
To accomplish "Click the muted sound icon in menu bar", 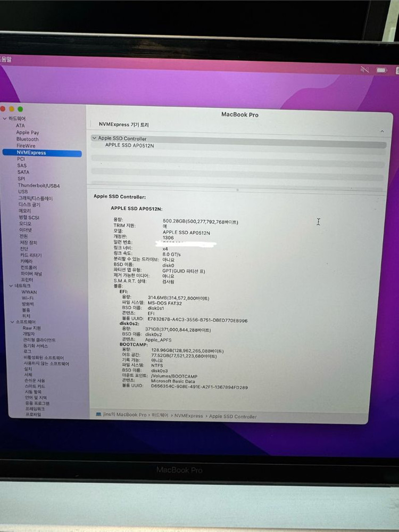I will coord(364,69).
